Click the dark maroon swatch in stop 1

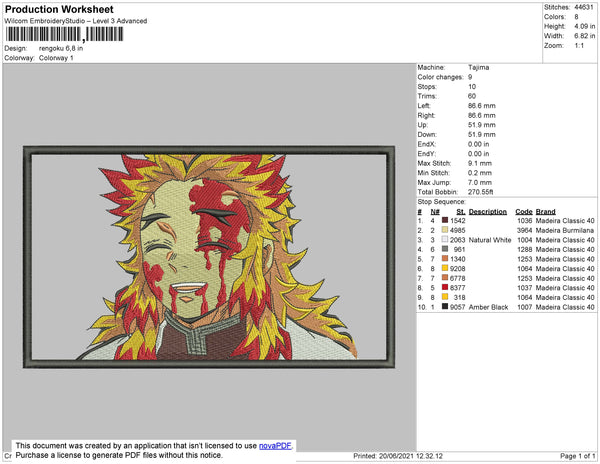pos(445,220)
